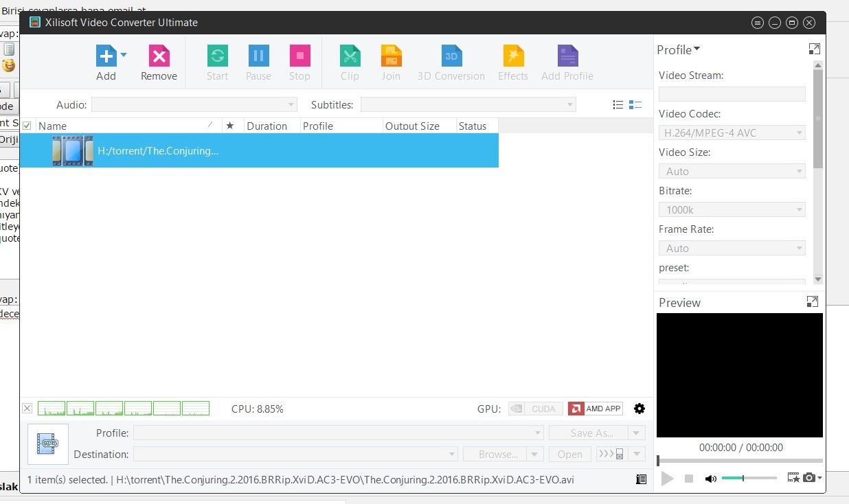Screen dimensions: 849x504
Task: Click the preview seek bar
Action: (740, 461)
